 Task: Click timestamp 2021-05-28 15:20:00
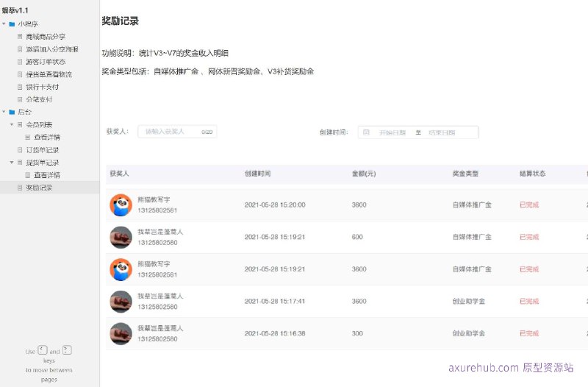(275, 205)
